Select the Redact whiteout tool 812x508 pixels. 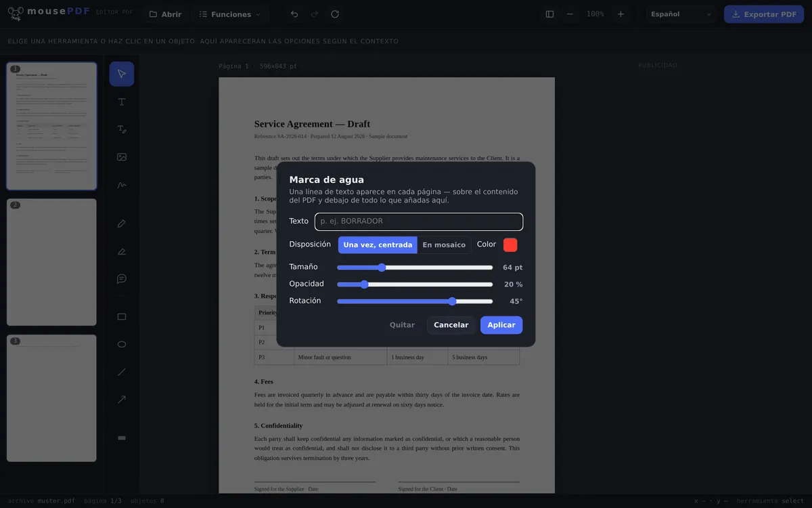(x=122, y=438)
